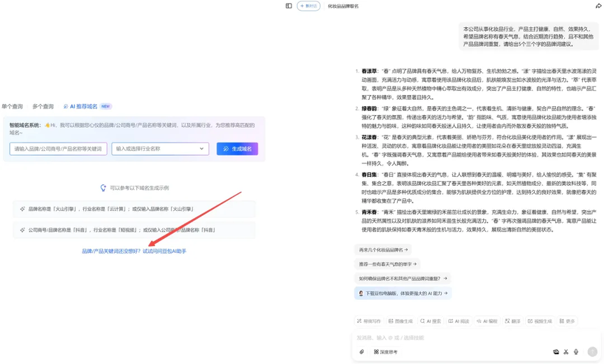Select the brand name 绿春韵
604x364 pixels.
[x=369, y=108]
